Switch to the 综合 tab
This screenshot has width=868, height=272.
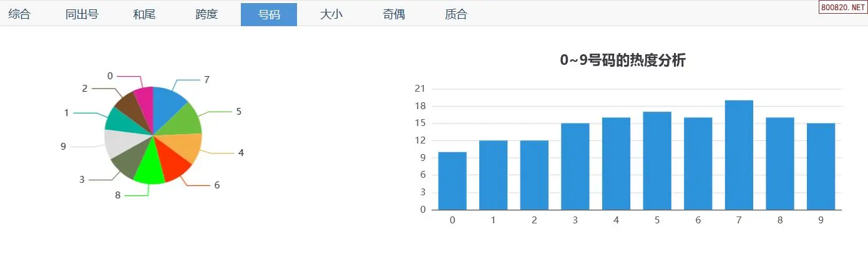point(19,14)
